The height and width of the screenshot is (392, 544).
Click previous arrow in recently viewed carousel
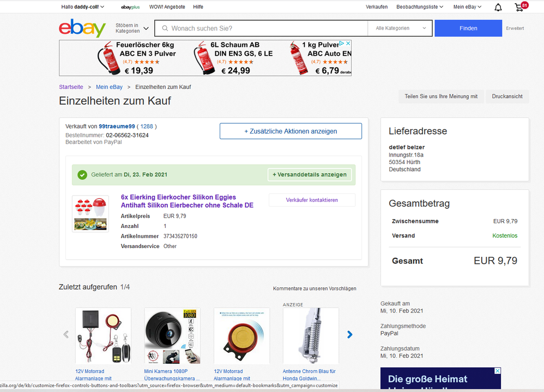point(67,334)
